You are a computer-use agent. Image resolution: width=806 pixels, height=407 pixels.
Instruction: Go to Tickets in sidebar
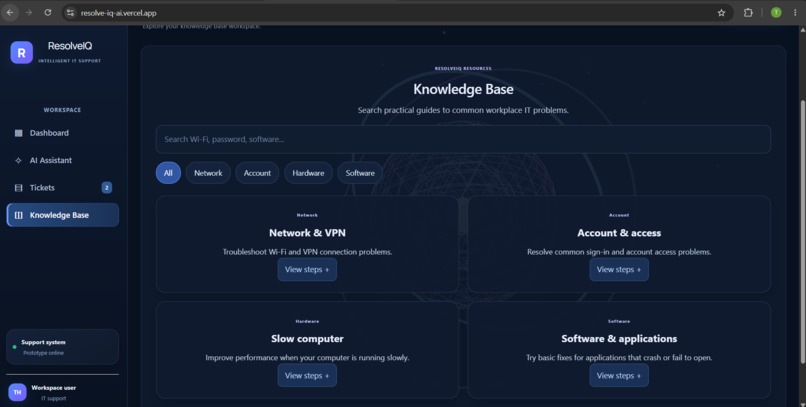tap(62, 188)
